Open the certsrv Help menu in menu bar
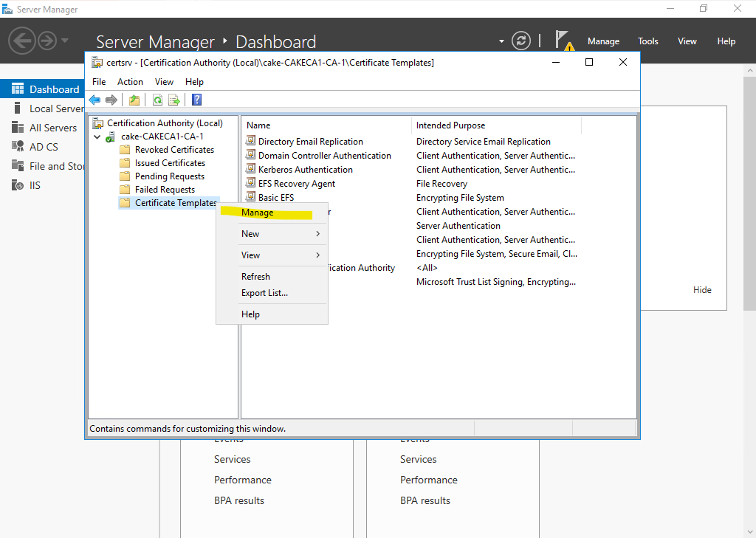756x538 pixels. (194, 81)
